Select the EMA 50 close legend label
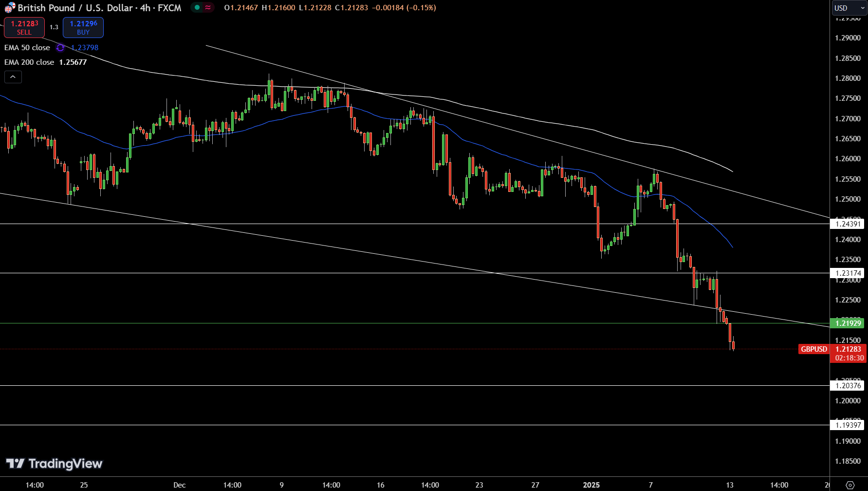The width and height of the screenshot is (868, 491). coord(27,48)
